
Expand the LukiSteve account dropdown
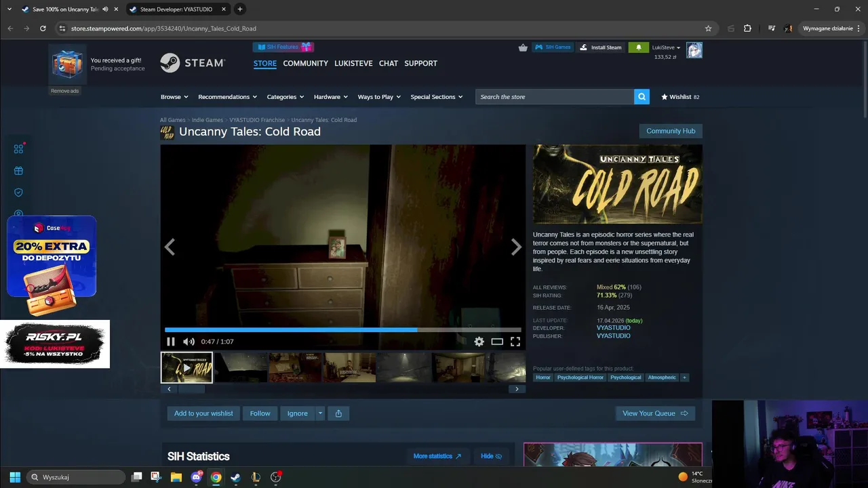tap(666, 47)
